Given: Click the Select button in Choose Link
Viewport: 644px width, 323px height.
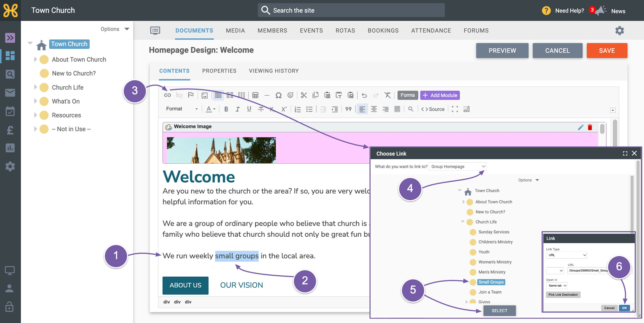Looking at the screenshot, I should [x=499, y=311].
